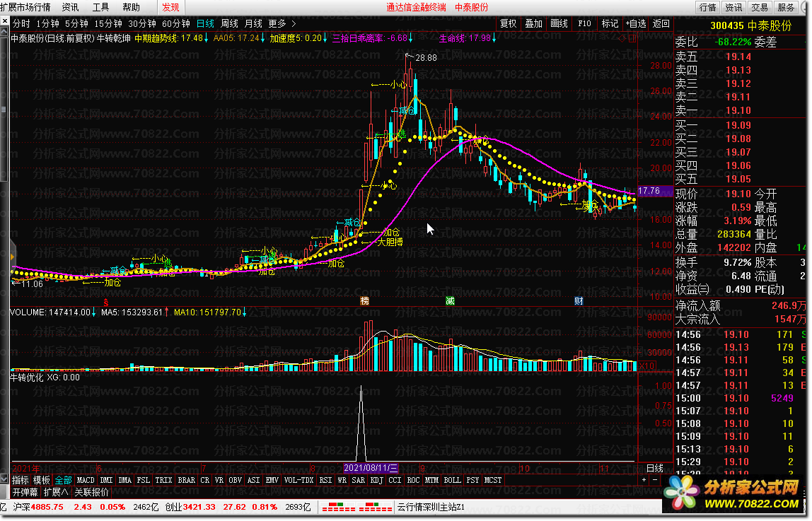Click the 服务 service button
Image resolution: width=812 pixels, height=521 pixels.
[x=786, y=7]
